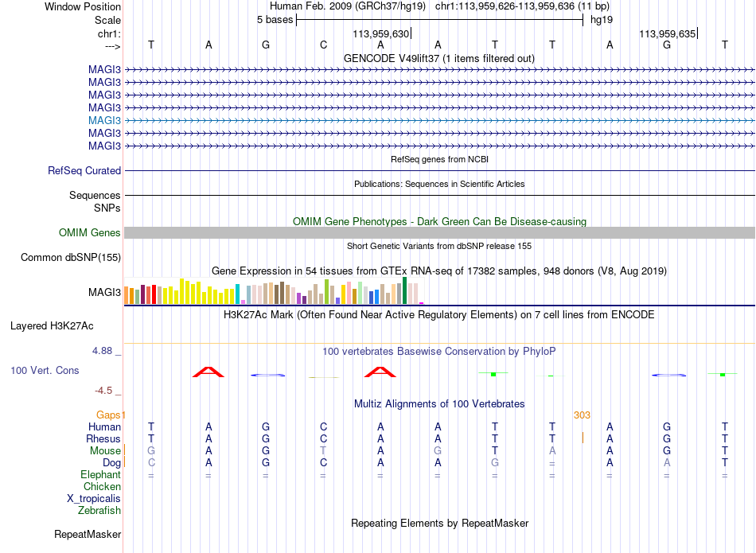This screenshot has height=553, width=756.
Task: Click the horizontal scale bar line
Action: (x=440, y=20)
